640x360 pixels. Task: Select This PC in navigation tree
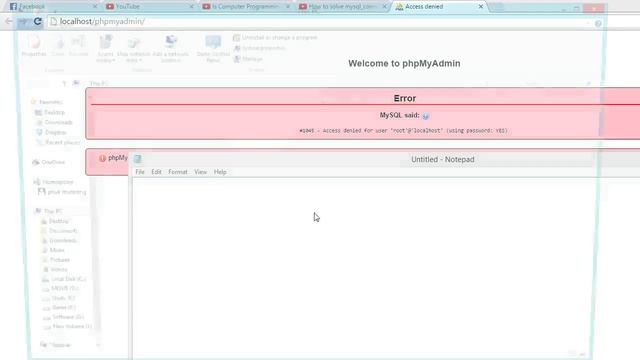pyautogui.click(x=49, y=211)
